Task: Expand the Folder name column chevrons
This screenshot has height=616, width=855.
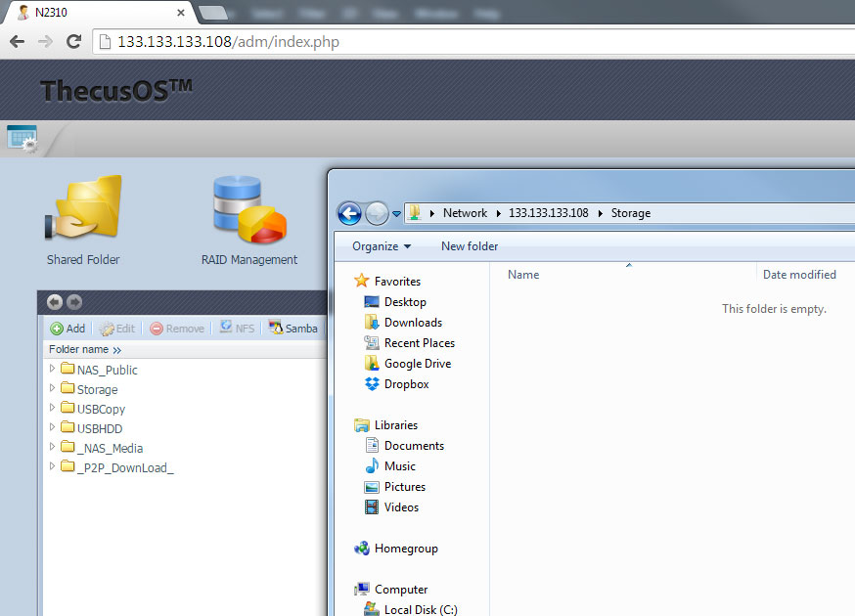Action: click(117, 350)
